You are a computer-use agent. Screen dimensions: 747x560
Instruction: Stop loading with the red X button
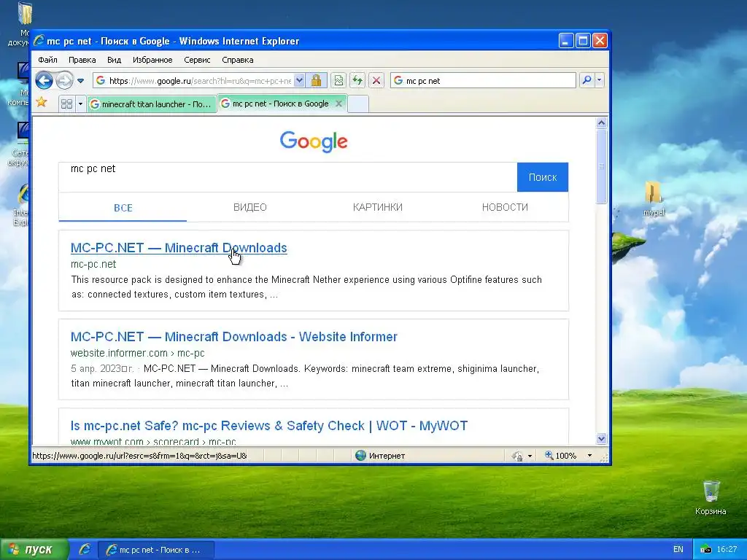pos(376,80)
